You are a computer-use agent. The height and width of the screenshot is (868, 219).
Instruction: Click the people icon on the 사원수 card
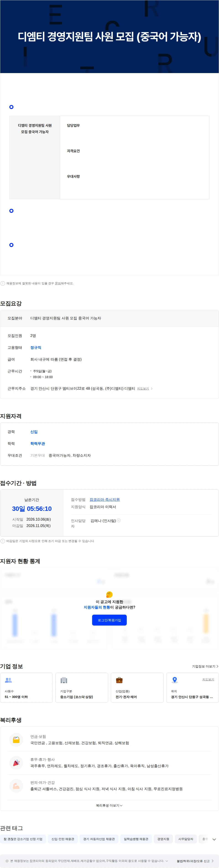[x=8, y=680]
